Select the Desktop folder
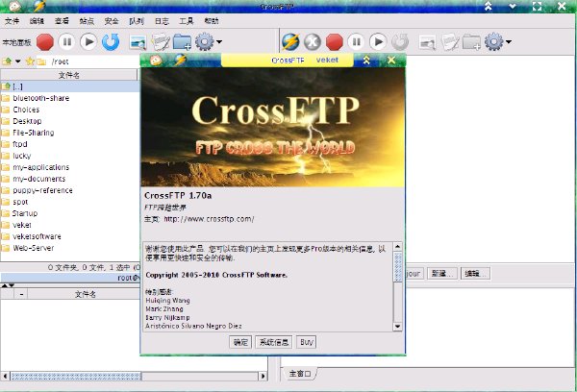 point(70,121)
